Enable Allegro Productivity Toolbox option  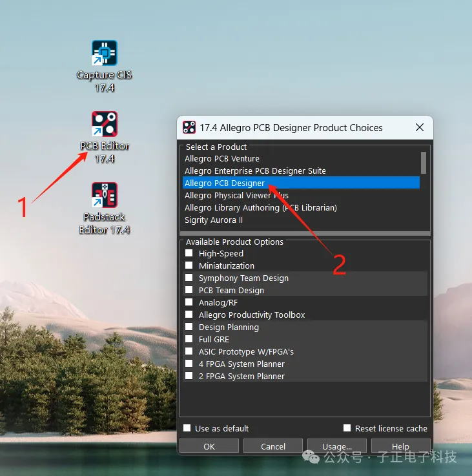[189, 315]
